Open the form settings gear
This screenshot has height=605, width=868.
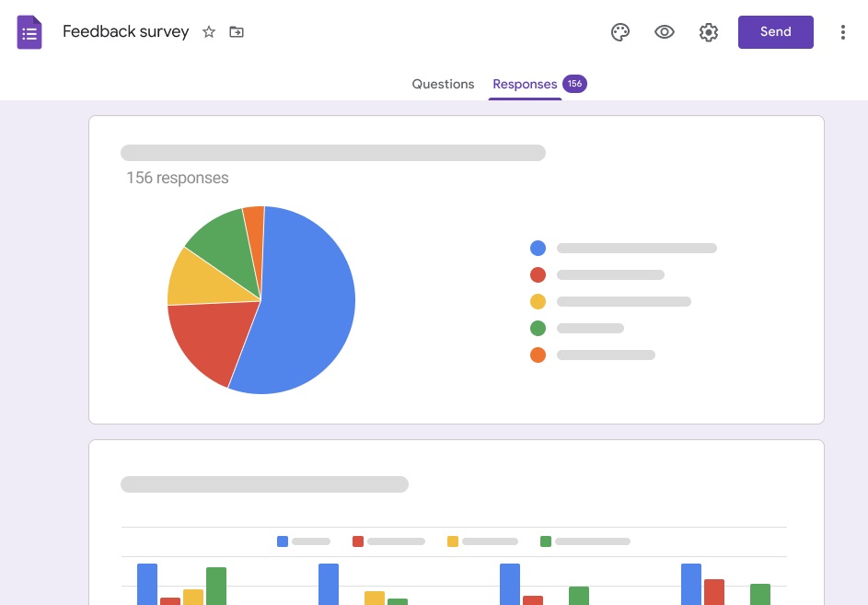tap(708, 32)
